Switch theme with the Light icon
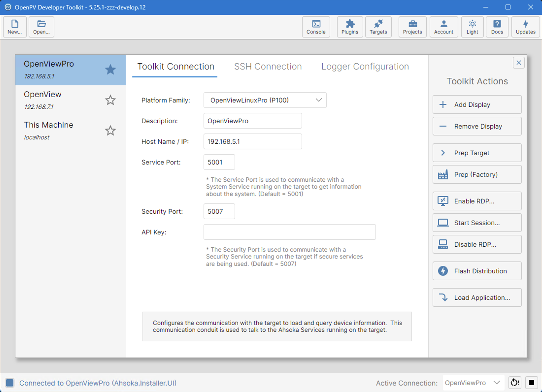Screen dimensions: 542x392 (x=472, y=27)
